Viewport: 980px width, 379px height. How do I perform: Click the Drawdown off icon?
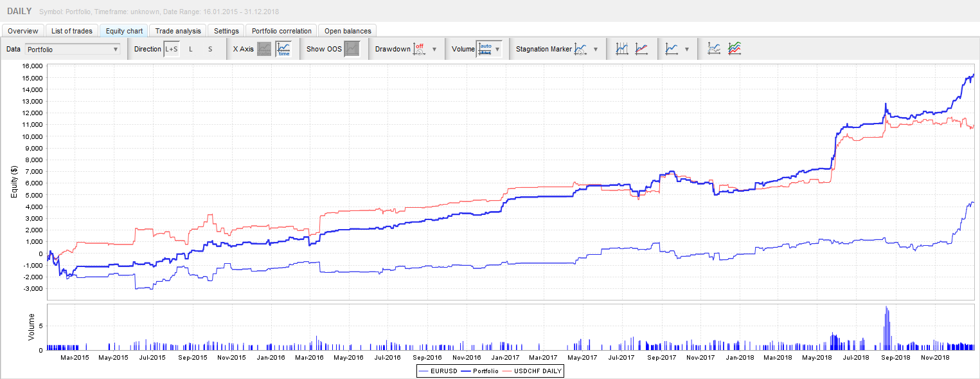point(419,49)
